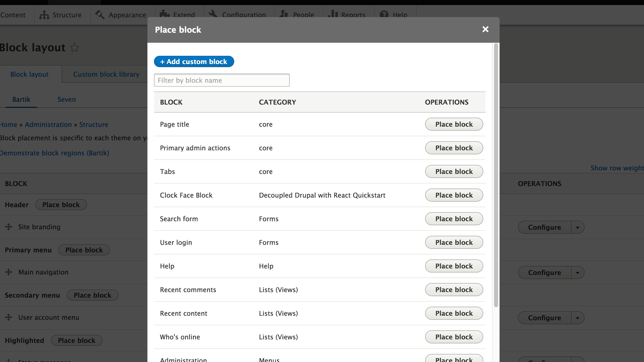Switch to the Custom block library tab
The height and width of the screenshot is (362, 644).
[106, 74]
